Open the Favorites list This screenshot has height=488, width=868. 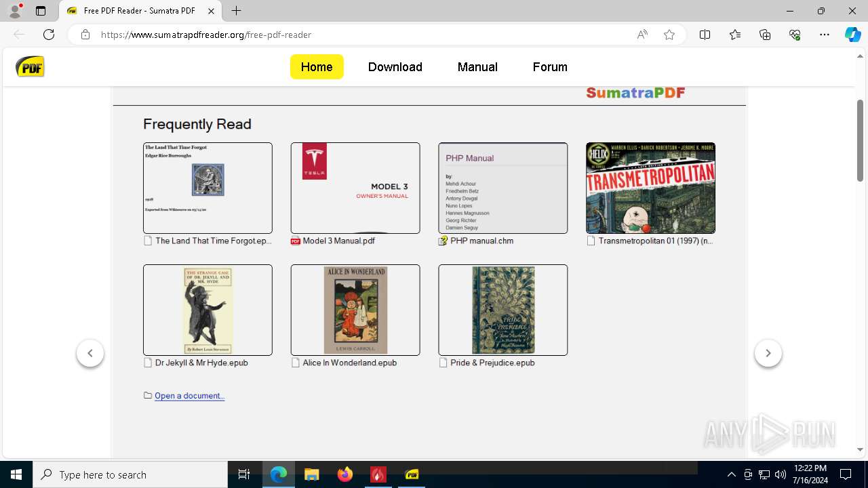click(x=735, y=35)
